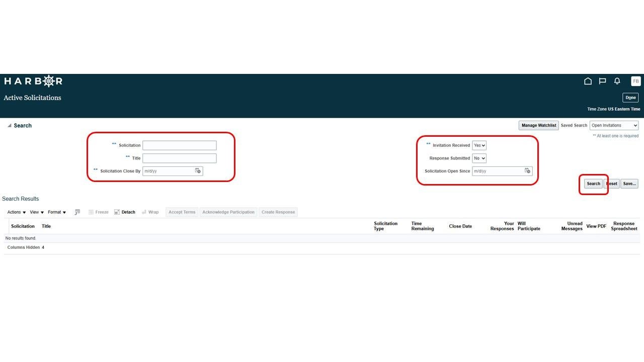Detach the search results table
Image resolution: width=644 pixels, height=362 pixels.
pyautogui.click(x=125, y=212)
